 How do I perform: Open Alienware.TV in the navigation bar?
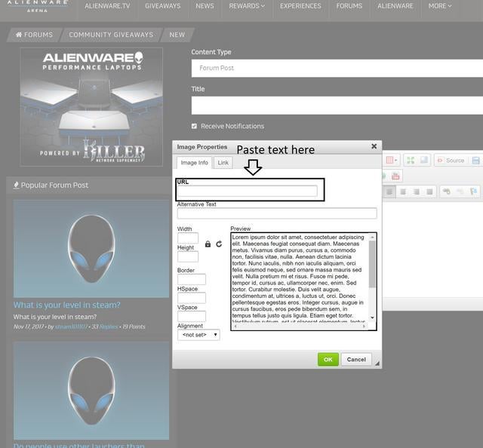(x=107, y=6)
